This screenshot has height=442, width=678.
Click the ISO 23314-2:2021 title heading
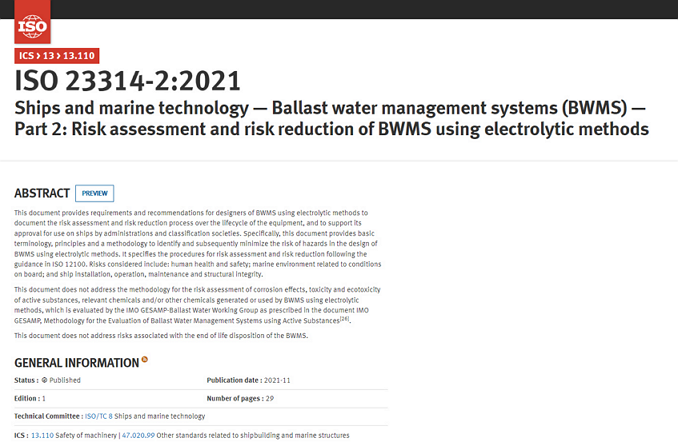point(127,82)
